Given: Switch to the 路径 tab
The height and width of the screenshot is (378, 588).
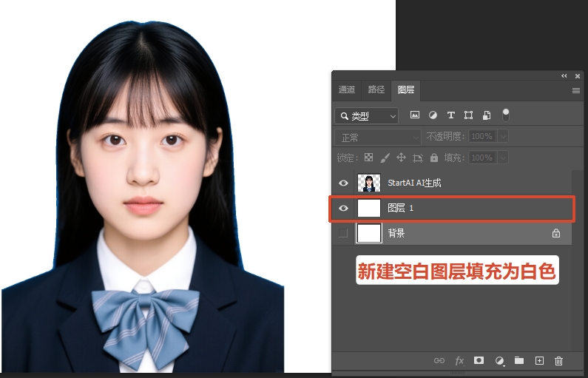Looking at the screenshot, I should [x=376, y=90].
